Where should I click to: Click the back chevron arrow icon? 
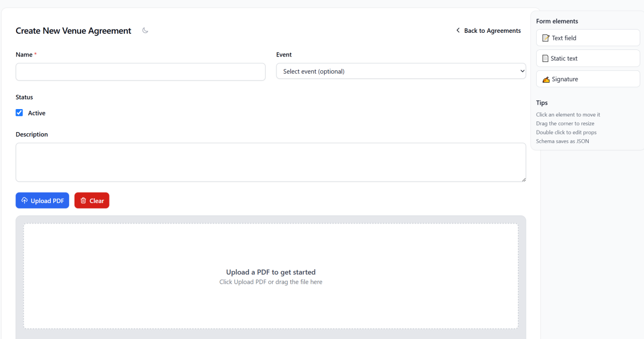pos(458,31)
